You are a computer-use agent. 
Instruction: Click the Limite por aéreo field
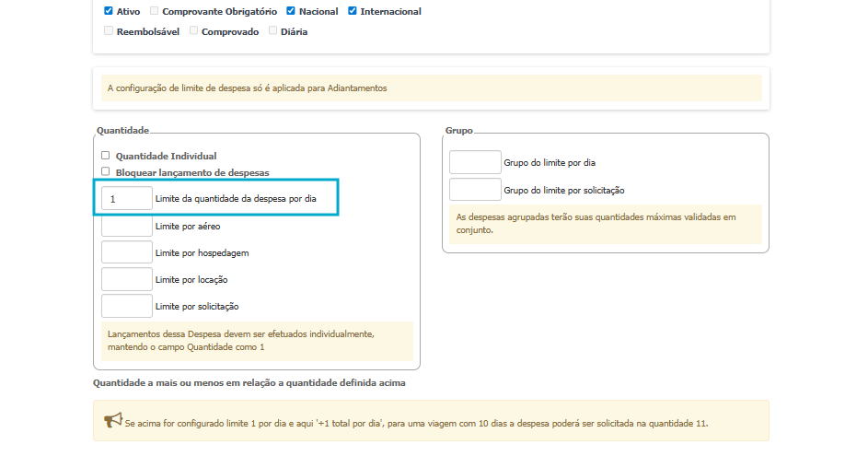[x=127, y=226]
